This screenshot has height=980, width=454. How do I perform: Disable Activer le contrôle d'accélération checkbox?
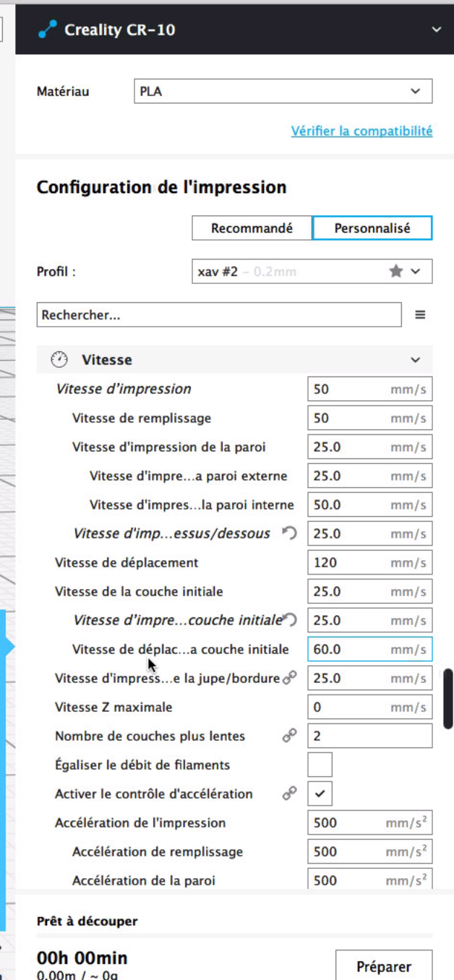320,794
